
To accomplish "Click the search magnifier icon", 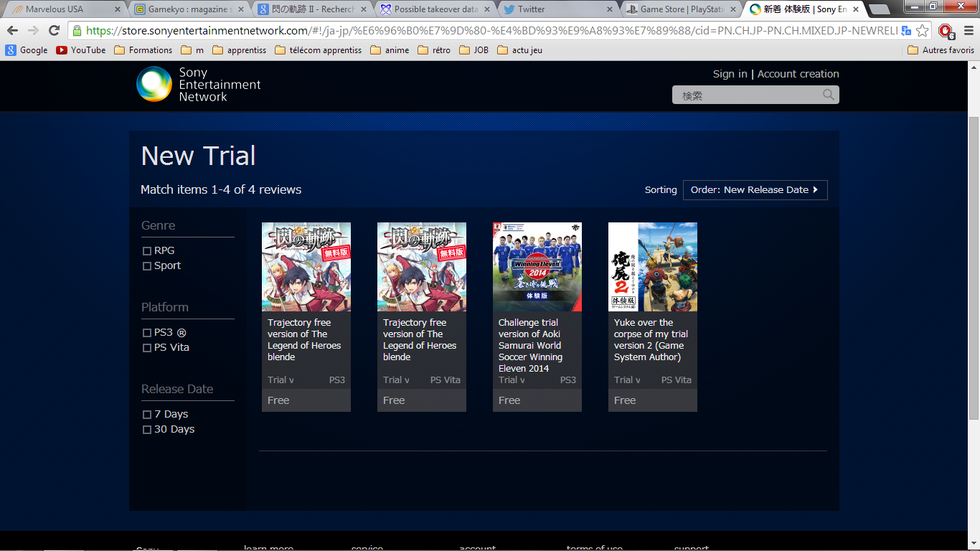I will [829, 95].
